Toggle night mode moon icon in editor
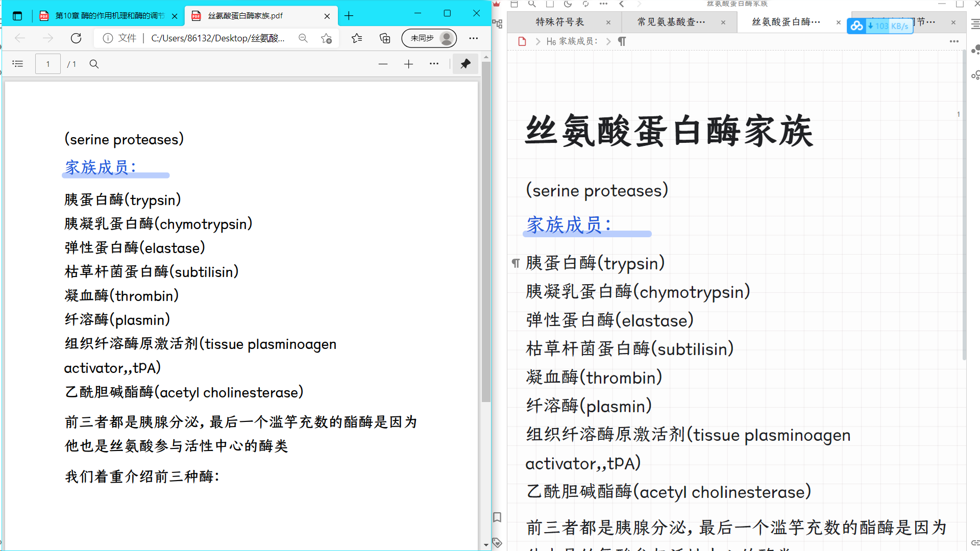 pyautogui.click(x=568, y=4)
